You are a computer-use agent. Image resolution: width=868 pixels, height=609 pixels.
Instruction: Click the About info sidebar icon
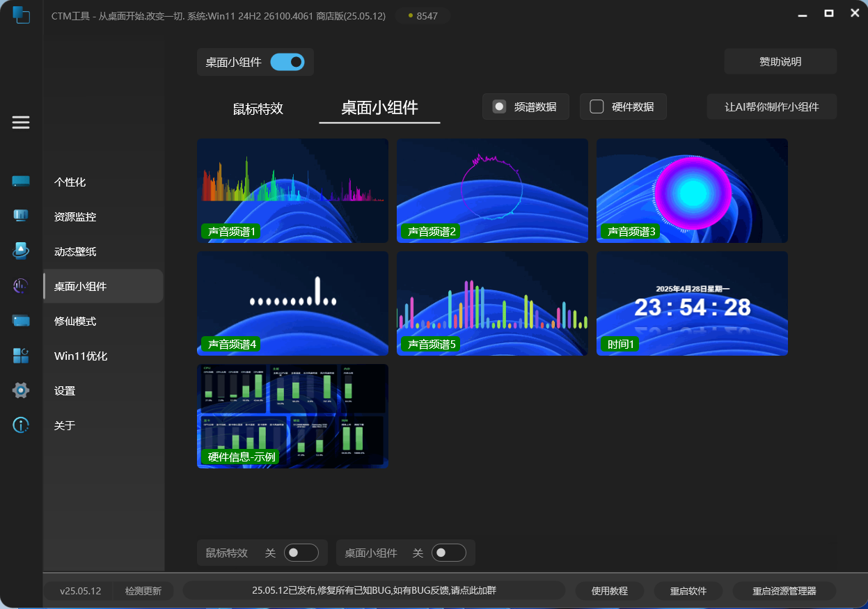tap(21, 425)
